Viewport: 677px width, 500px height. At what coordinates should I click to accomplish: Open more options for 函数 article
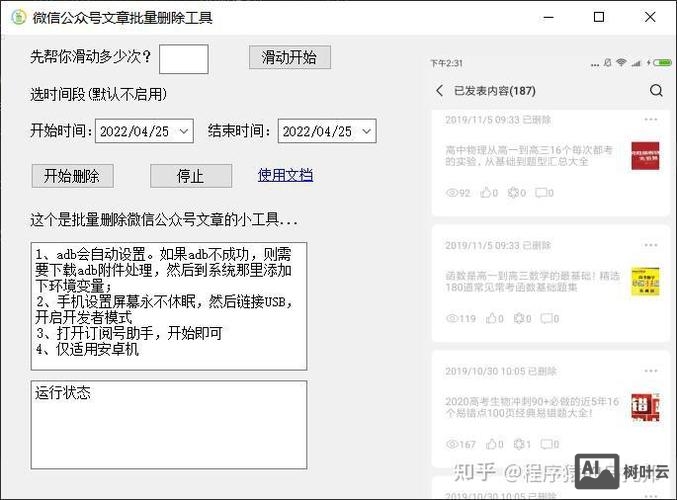click(651, 245)
